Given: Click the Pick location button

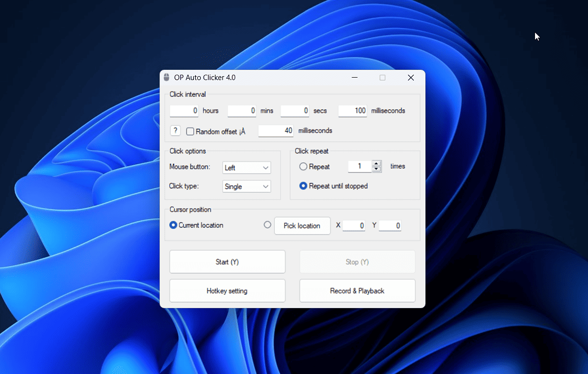Looking at the screenshot, I should [302, 226].
